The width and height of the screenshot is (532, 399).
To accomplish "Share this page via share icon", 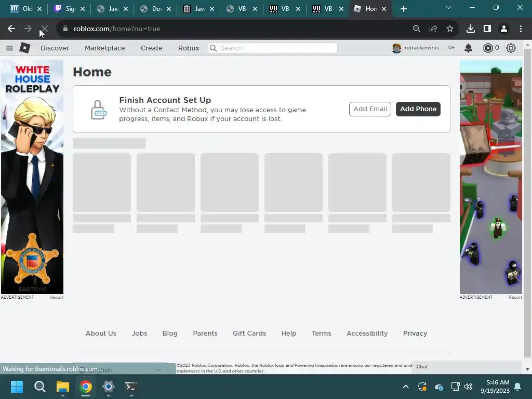I will [433, 29].
